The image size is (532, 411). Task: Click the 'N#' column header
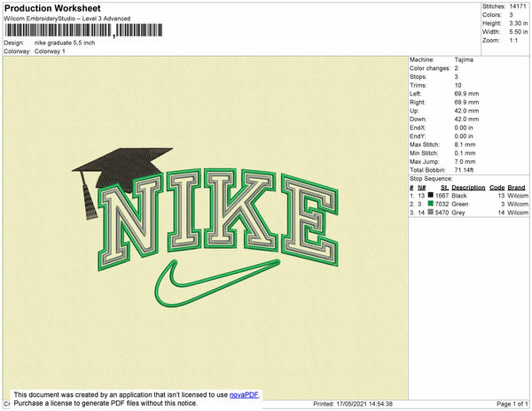click(x=421, y=187)
